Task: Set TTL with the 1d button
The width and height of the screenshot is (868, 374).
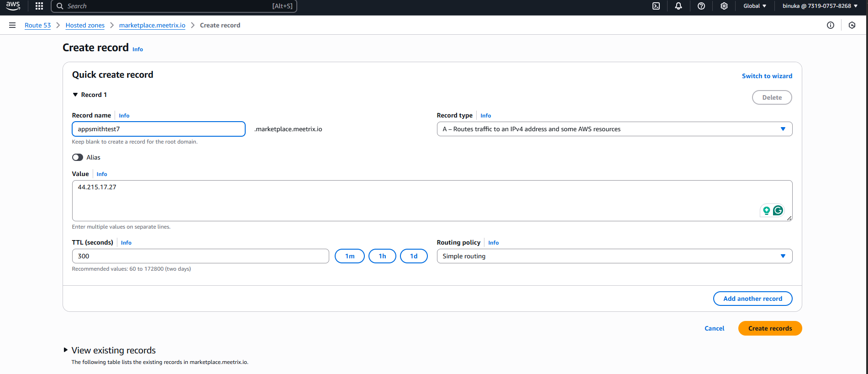Action: 414,256
